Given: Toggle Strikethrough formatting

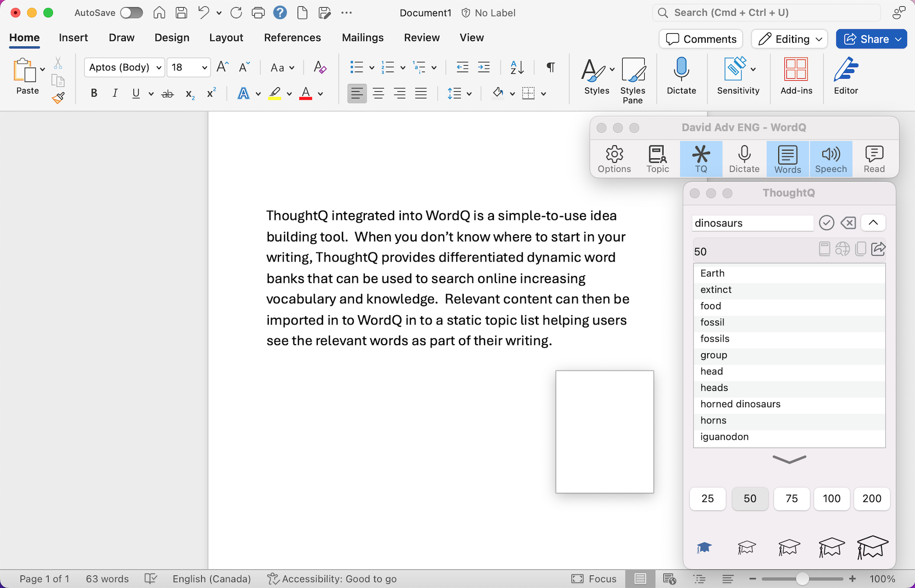Looking at the screenshot, I should (167, 94).
